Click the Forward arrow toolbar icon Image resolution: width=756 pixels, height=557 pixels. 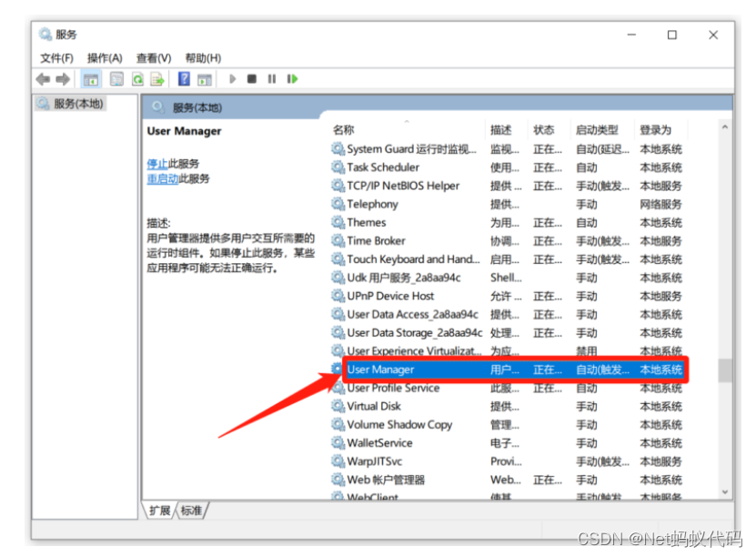tap(63, 78)
